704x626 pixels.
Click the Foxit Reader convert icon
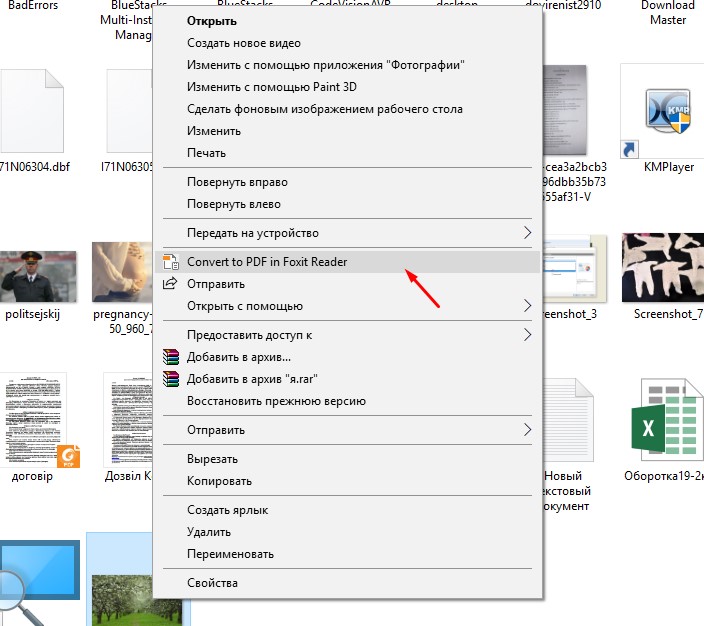[x=171, y=262]
